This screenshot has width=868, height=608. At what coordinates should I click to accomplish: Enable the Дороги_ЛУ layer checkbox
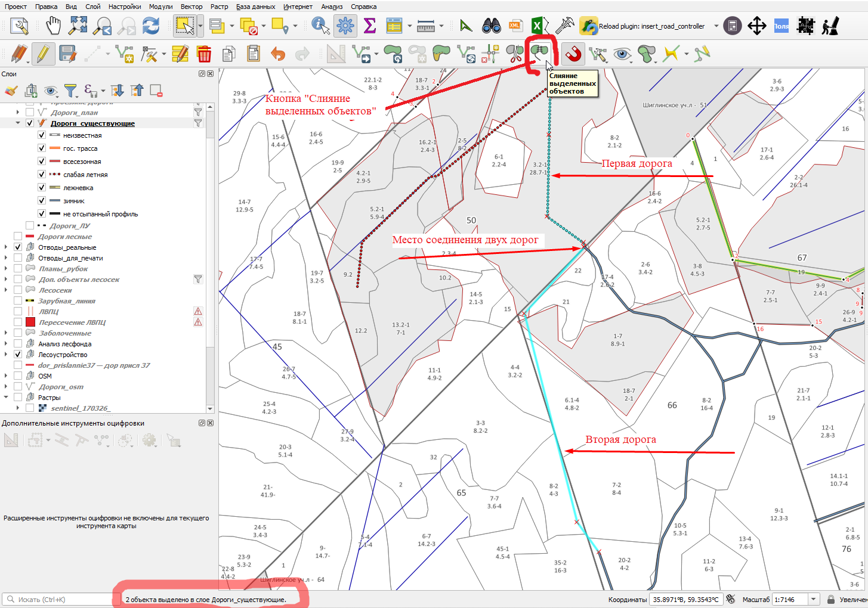30,226
